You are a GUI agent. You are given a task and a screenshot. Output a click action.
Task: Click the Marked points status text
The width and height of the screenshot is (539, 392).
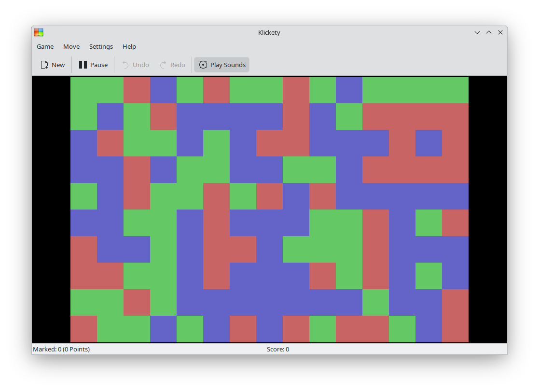pyautogui.click(x=61, y=349)
